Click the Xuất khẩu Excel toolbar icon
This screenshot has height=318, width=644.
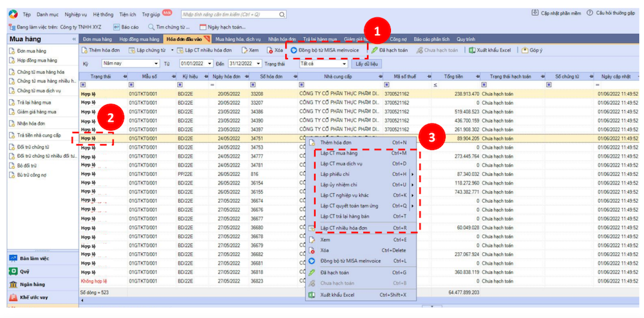[472, 50]
